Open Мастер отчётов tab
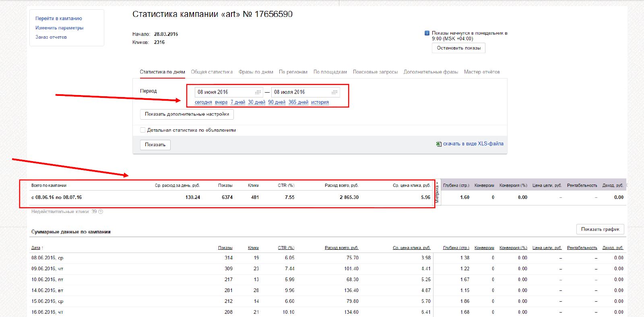Screen dimensions: 644x317 point(482,72)
